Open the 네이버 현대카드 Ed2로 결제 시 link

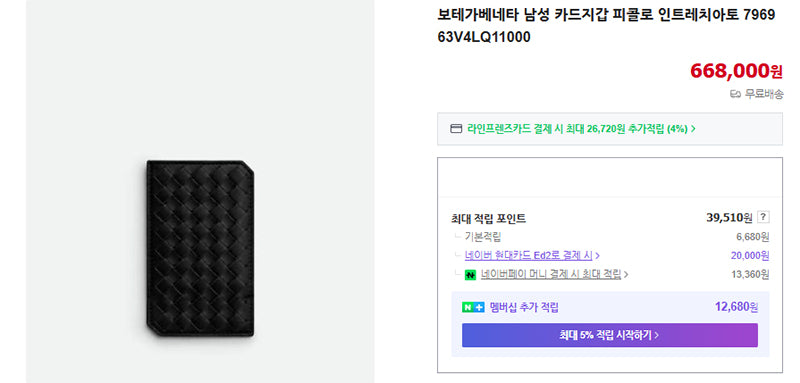[x=529, y=256]
